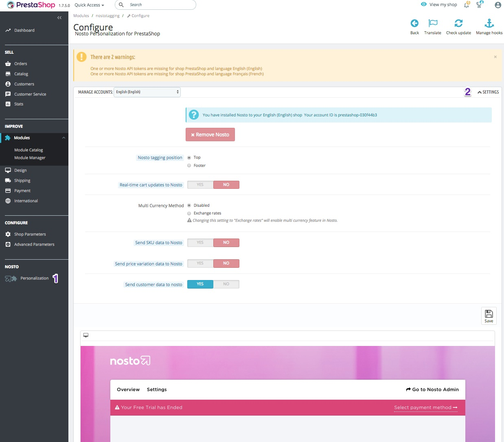The width and height of the screenshot is (504, 442).
Task: Open the employee profile avatar icon
Action: 497,5
